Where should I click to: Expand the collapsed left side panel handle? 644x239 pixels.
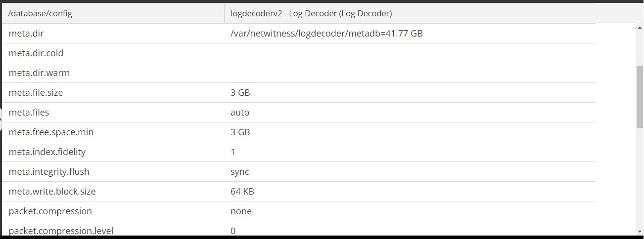1,118
